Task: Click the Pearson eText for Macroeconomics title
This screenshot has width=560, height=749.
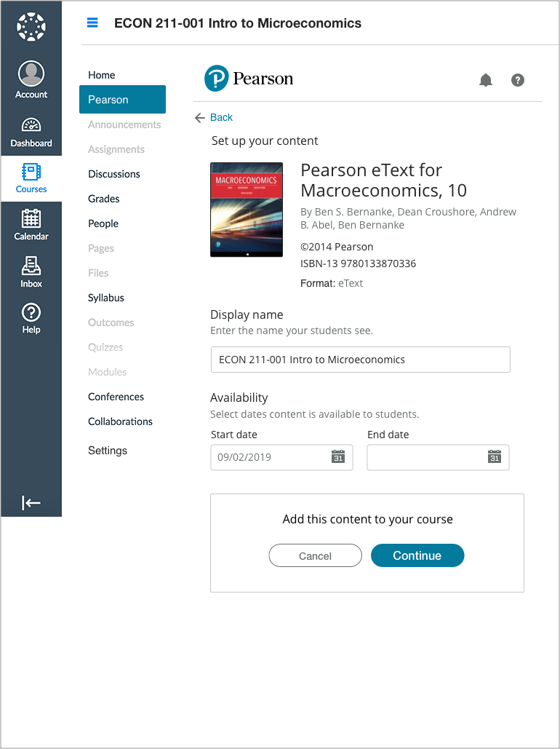Action: [383, 180]
